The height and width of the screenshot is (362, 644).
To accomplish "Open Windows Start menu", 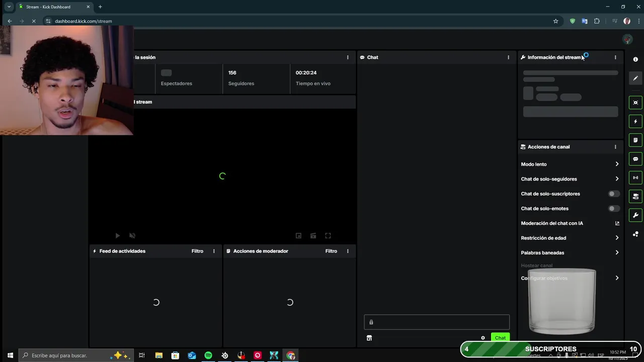I will (x=10, y=355).
